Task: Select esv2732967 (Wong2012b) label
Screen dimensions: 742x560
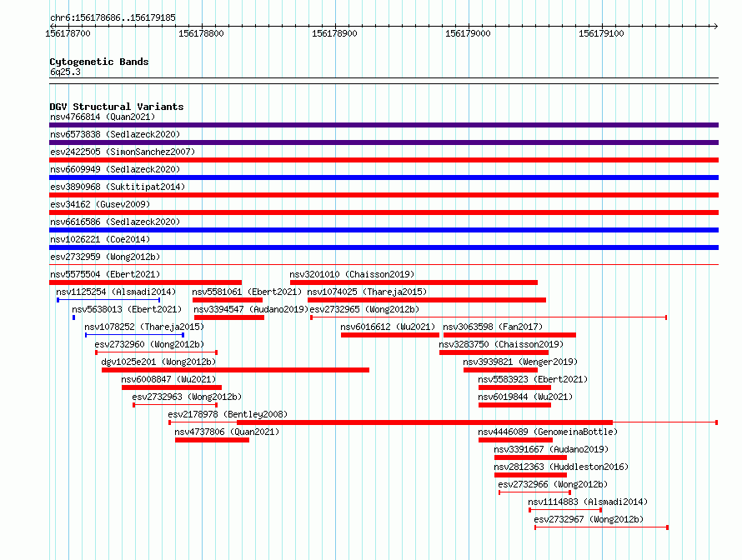Action: (589, 519)
